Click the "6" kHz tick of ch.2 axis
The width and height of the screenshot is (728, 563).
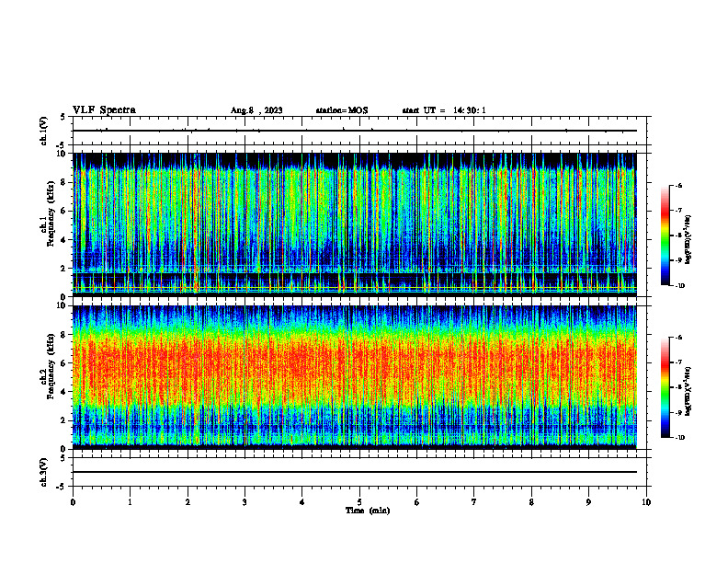pyautogui.click(x=65, y=362)
